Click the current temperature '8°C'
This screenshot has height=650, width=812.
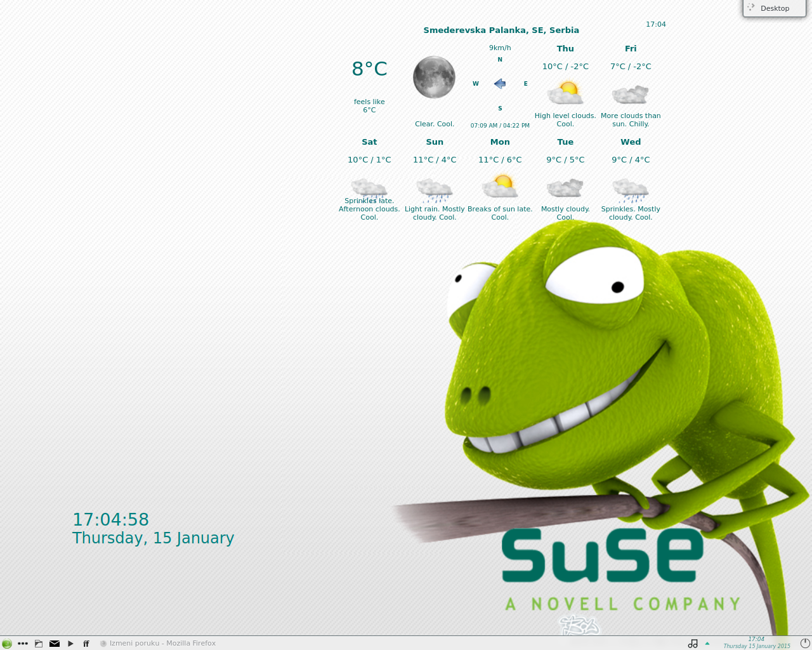pyautogui.click(x=369, y=69)
